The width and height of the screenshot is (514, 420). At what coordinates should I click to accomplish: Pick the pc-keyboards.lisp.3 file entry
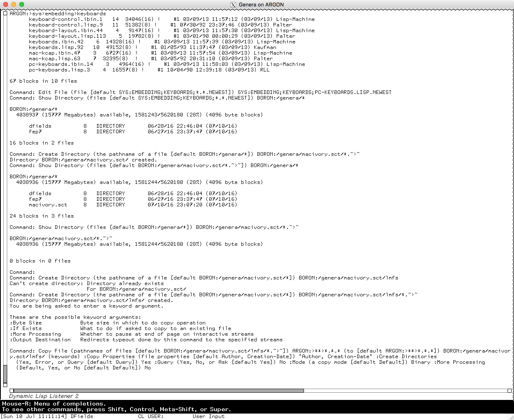click(59, 70)
